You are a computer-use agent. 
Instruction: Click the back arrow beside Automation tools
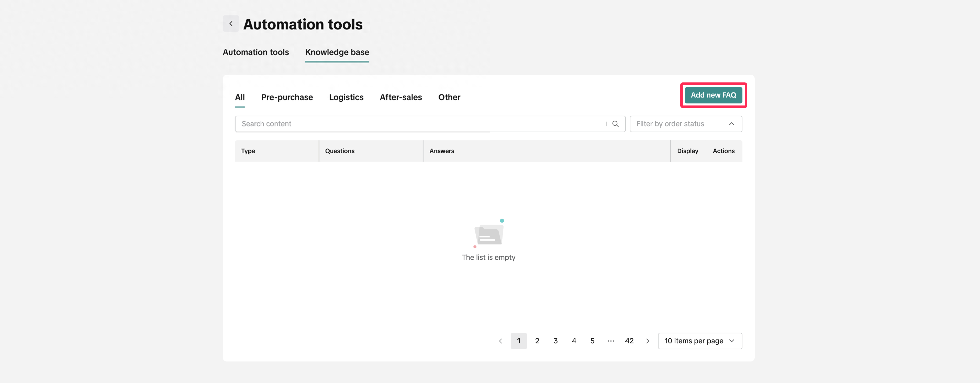tap(230, 24)
